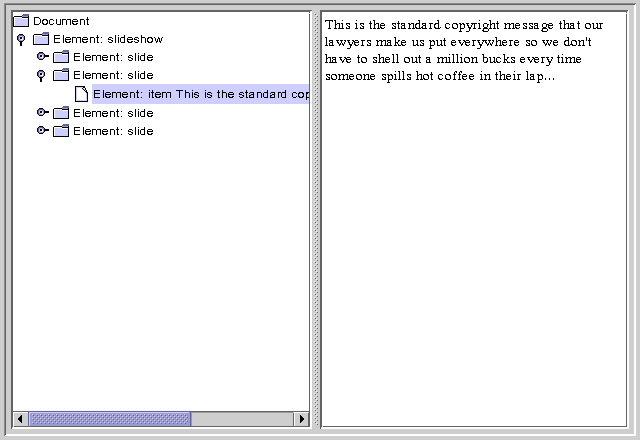Click the folder icon of the expanded second slide
This screenshot has height=440, width=640.
(x=61, y=75)
